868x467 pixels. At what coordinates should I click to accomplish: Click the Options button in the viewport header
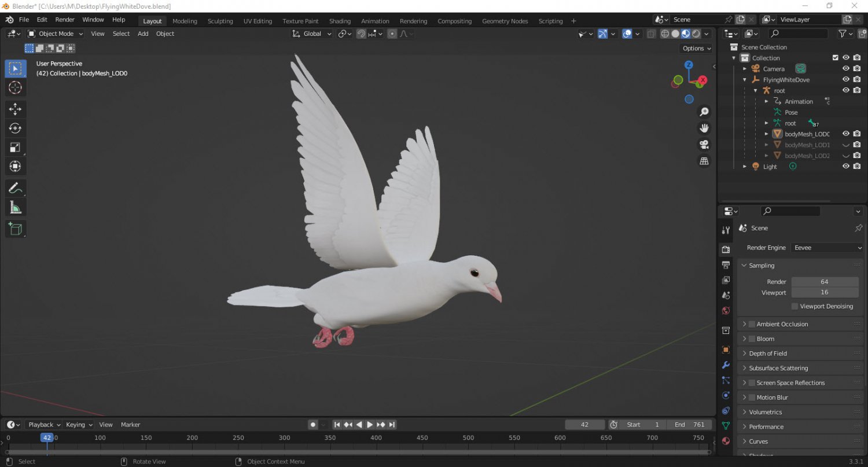point(695,48)
